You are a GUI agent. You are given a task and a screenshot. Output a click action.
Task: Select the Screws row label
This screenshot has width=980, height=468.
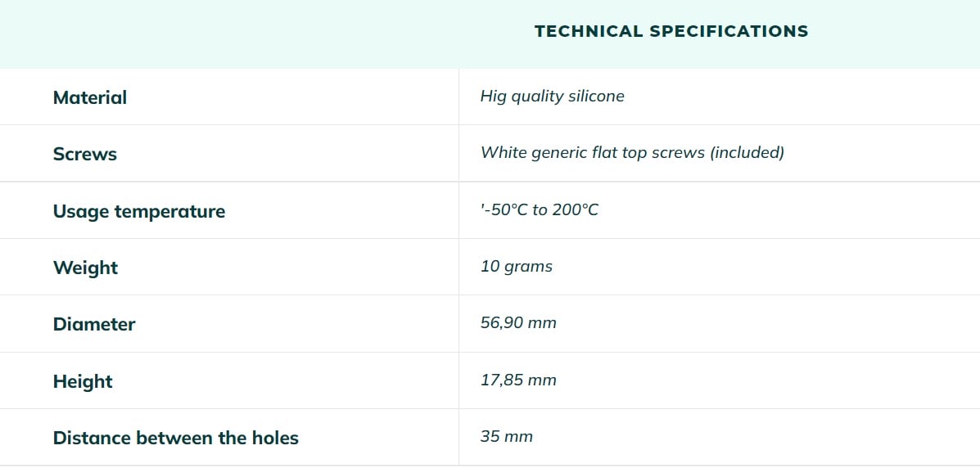(85, 154)
